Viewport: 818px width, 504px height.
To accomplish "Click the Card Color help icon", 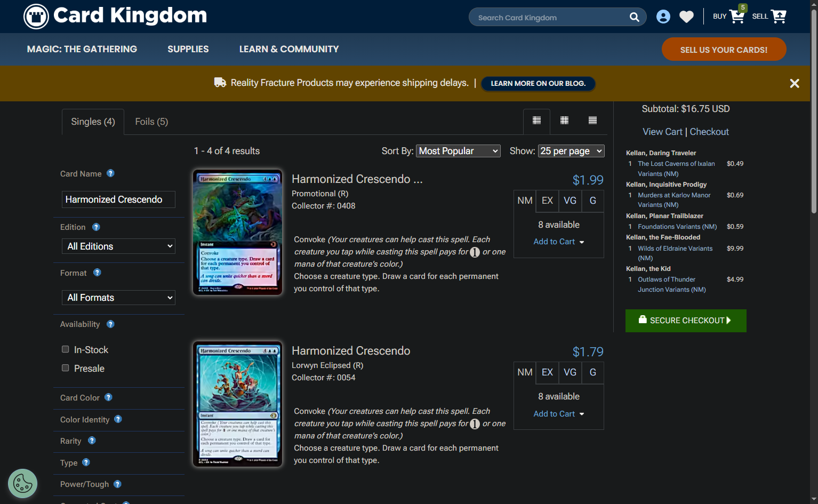I will click(x=108, y=397).
